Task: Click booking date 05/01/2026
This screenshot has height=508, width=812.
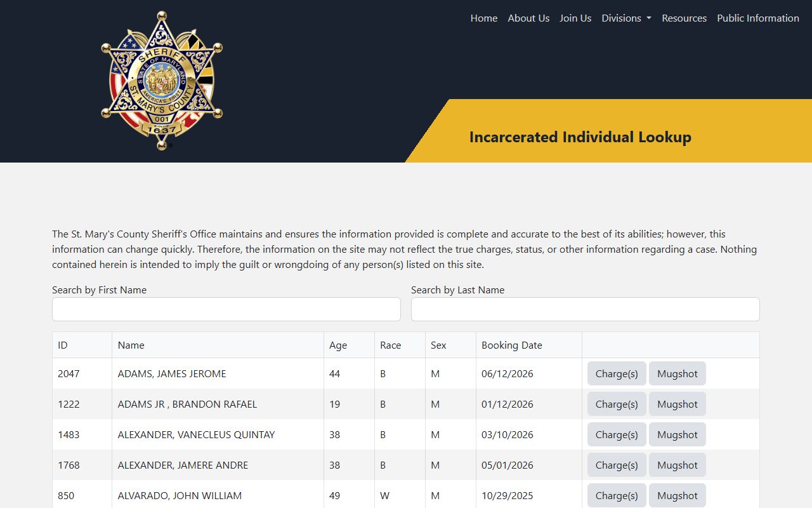Action: coord(507,465)
